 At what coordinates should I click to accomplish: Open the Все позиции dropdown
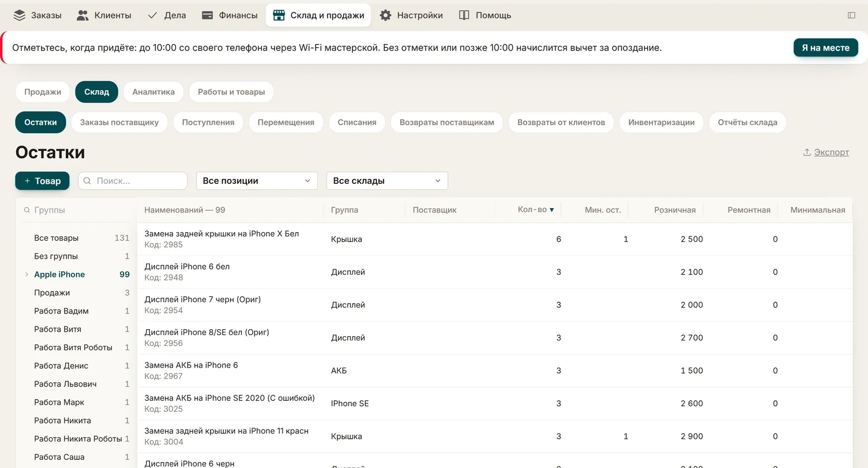click(x=257, y=181)
